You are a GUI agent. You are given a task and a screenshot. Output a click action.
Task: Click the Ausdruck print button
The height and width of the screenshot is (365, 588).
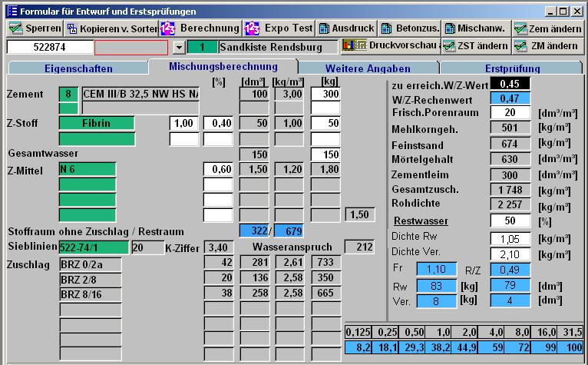[346, 28]
